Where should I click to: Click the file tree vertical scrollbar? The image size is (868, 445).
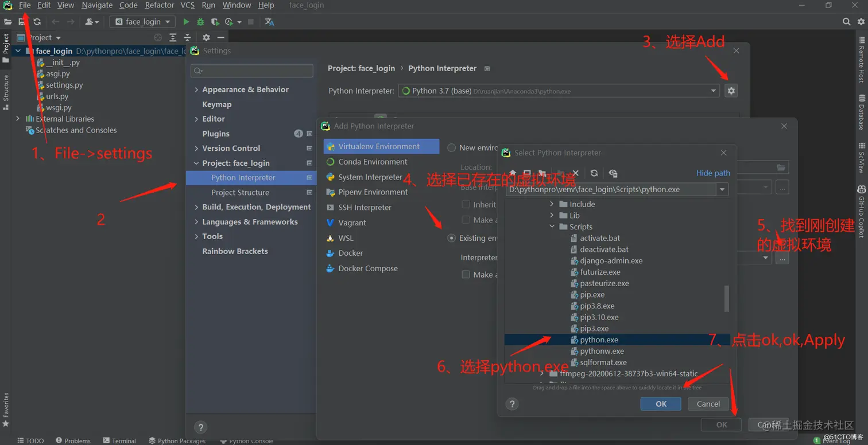726,299
